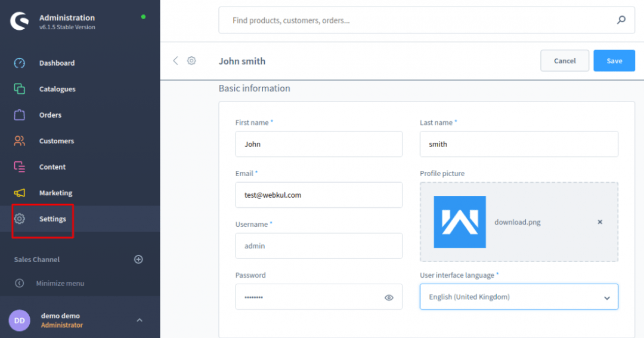Image resolution: width=644 pixels, height=338 pixels.
Task: Remove download.png profile picture
Action: click(600, 222)
